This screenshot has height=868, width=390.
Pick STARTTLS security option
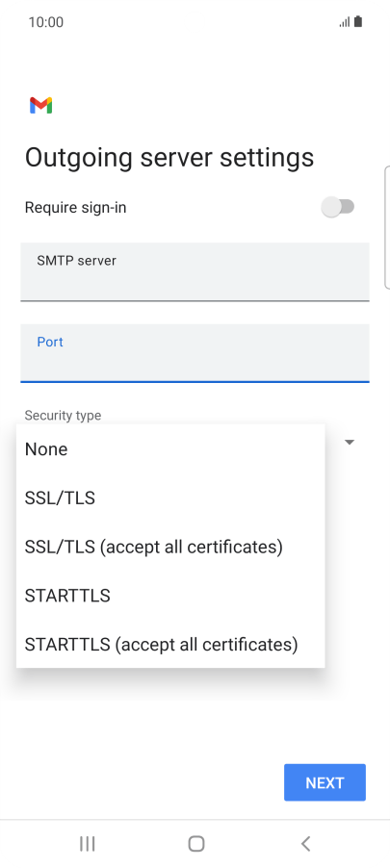click(170, 595)
